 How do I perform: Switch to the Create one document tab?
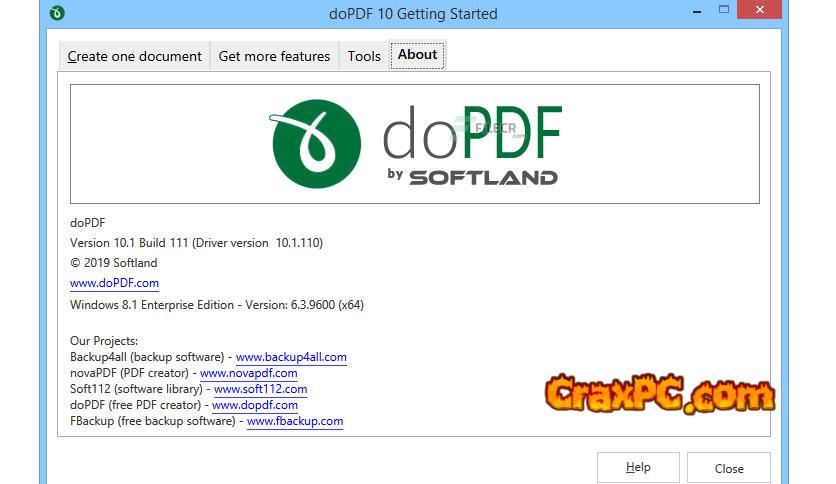tap(134, 57)
